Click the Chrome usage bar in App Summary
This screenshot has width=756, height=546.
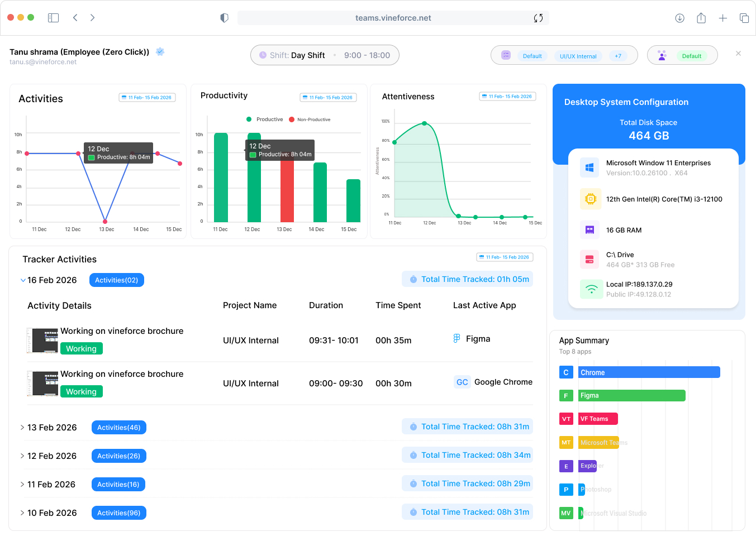648,372
